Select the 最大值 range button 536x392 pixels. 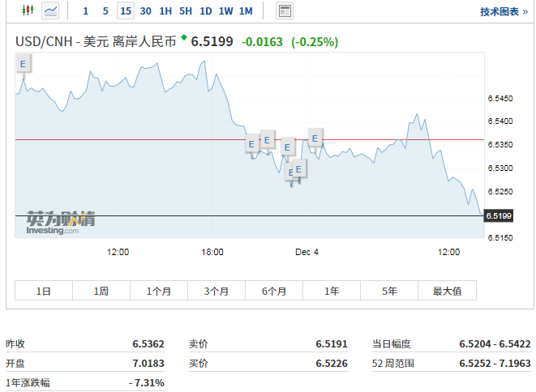click(447, 291)
